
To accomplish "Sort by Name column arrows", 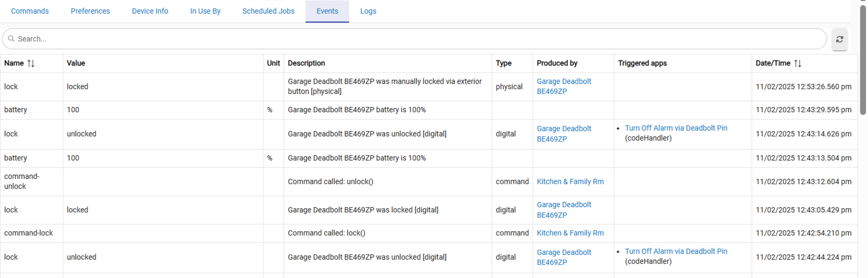I will point(31,63).
